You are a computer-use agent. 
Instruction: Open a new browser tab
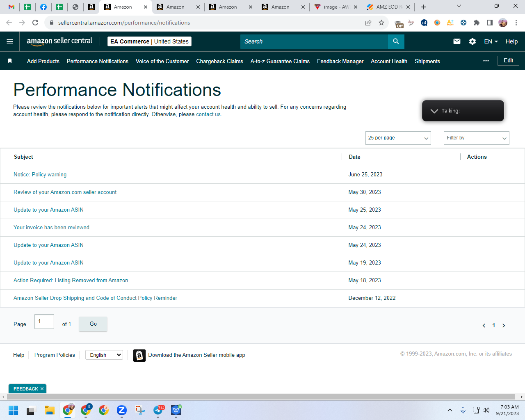[x=424, y=7]
